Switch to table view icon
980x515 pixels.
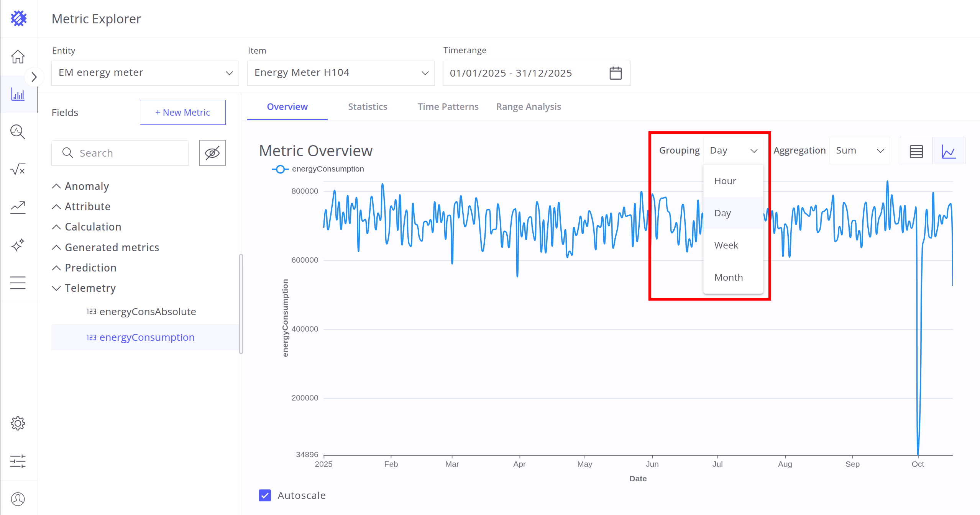coord(916,151)
